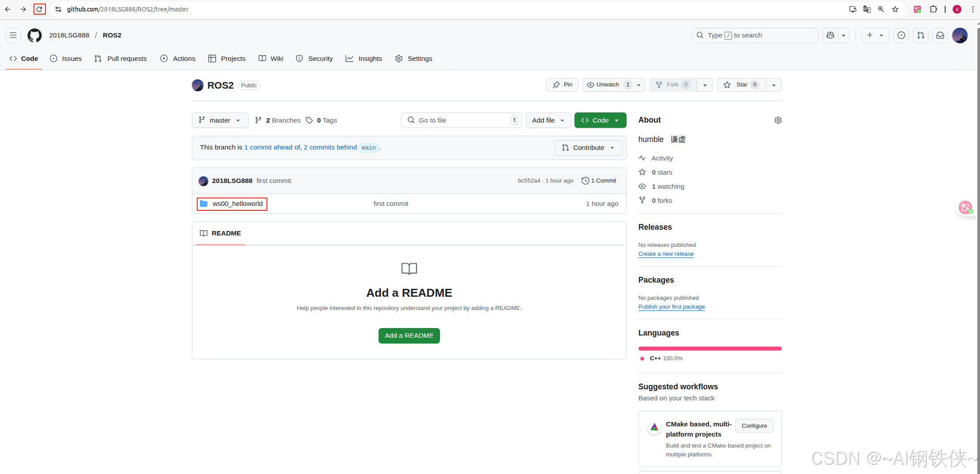Open the repository Settings tab
980x474 pixels.
pos(413,59)
